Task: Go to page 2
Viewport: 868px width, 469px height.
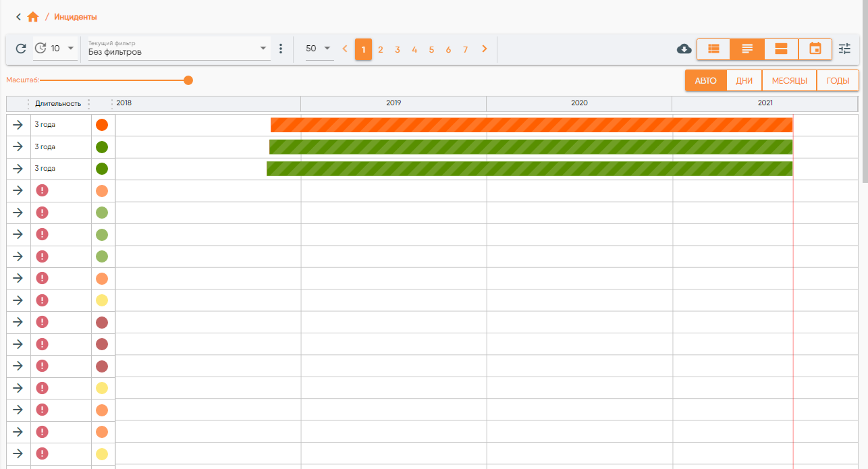Action: point(381,49)
